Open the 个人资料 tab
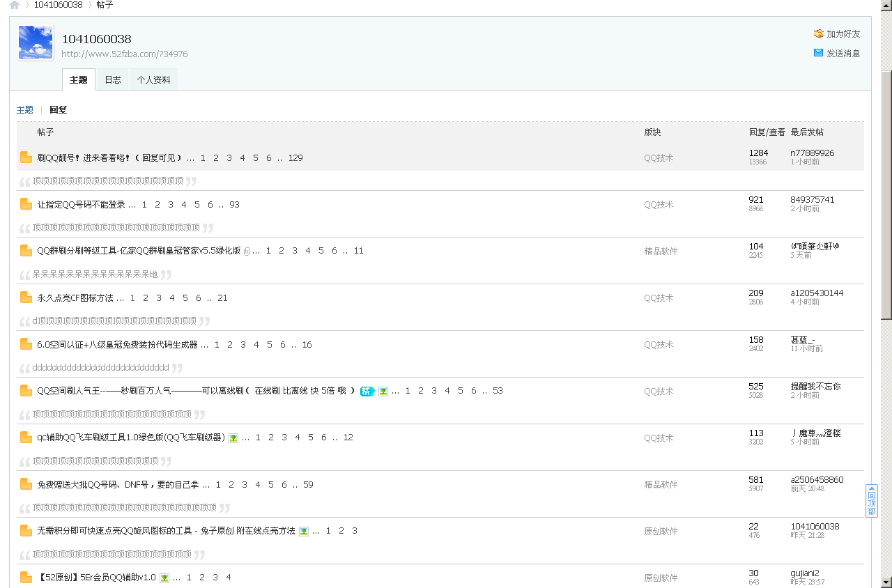Image resolution: width=892 pixels, height=588 pixels. click(154, 80)
